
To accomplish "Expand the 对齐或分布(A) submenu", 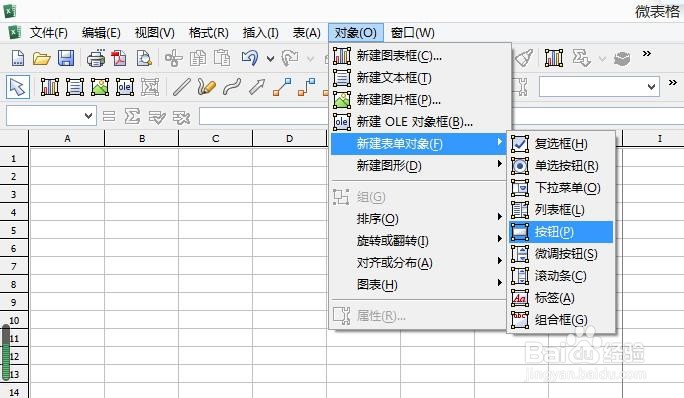I will 418,263.
